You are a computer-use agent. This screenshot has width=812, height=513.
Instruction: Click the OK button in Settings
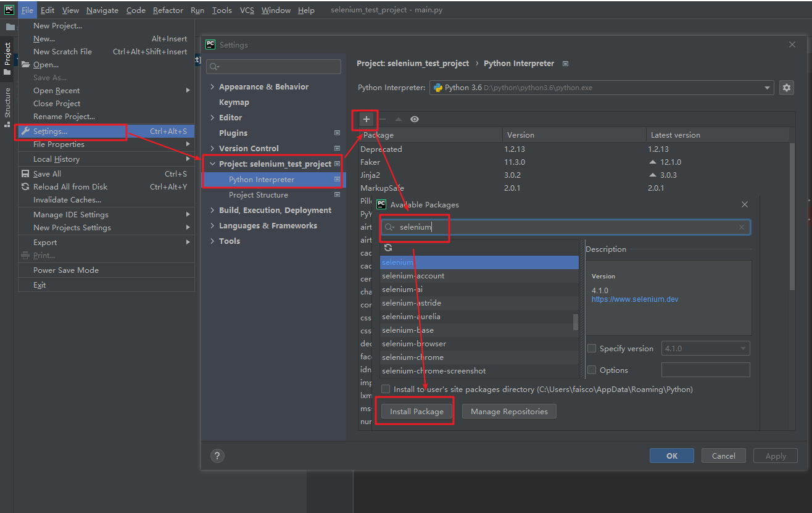click(672, 456)
